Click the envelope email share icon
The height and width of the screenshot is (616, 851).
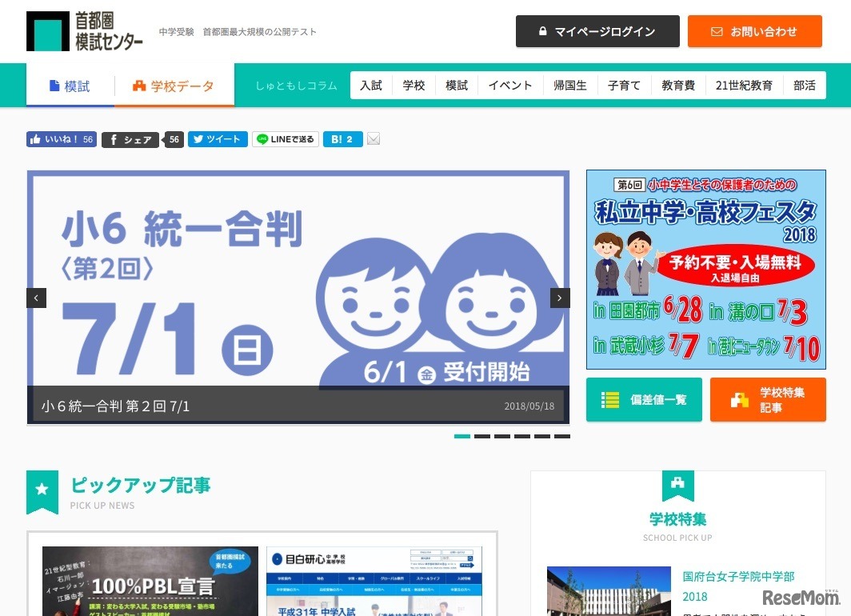(373, 139)
